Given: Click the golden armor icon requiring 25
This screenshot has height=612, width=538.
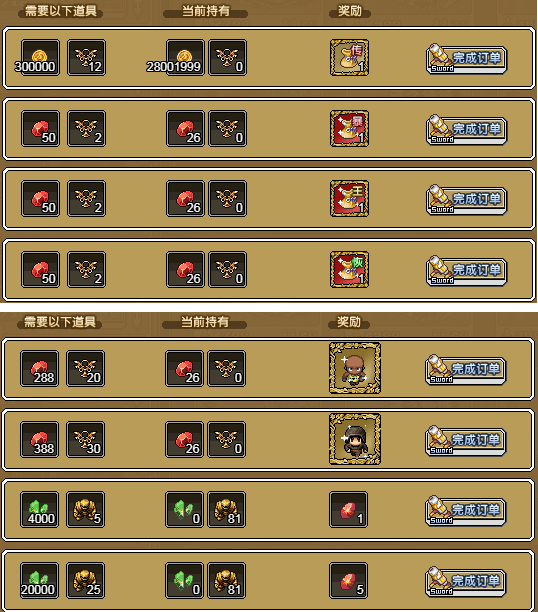Looking at the screenshot, I should pyautogui.click(x=86, y=580).
